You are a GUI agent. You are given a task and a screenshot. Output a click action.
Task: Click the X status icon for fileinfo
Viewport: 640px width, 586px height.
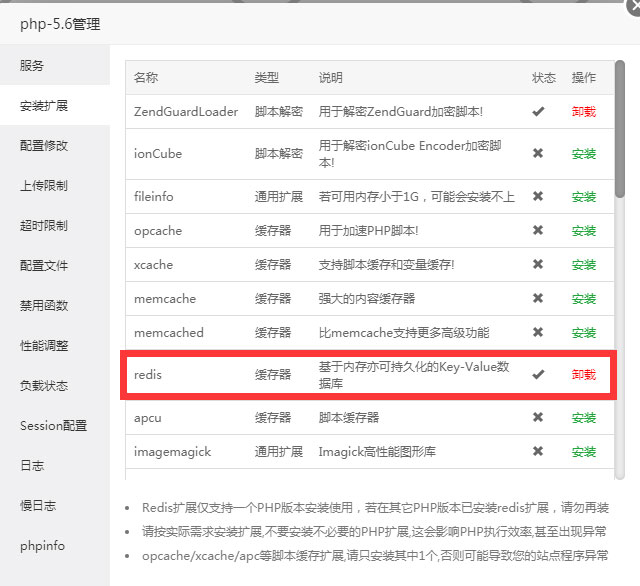538,197
